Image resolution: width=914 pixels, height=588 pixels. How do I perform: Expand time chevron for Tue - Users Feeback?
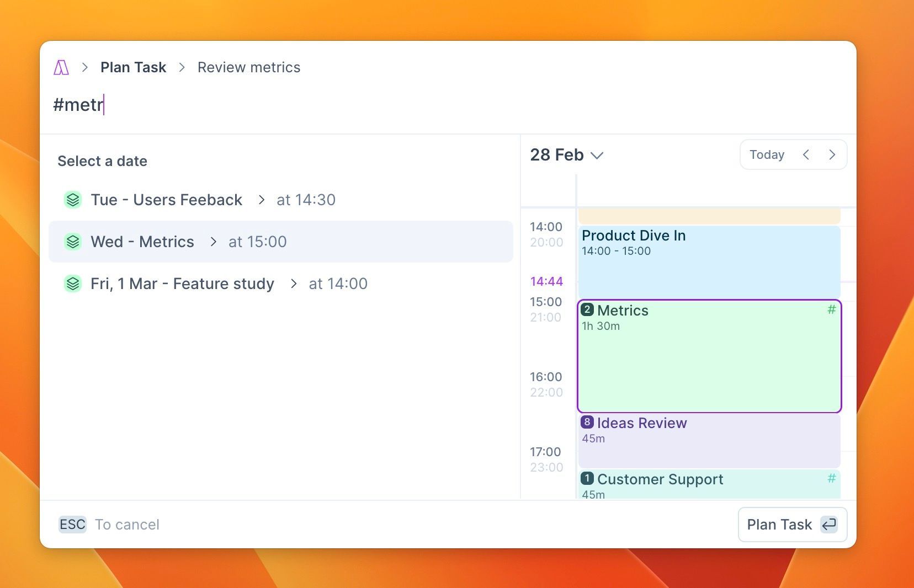[x=262, y=200]
